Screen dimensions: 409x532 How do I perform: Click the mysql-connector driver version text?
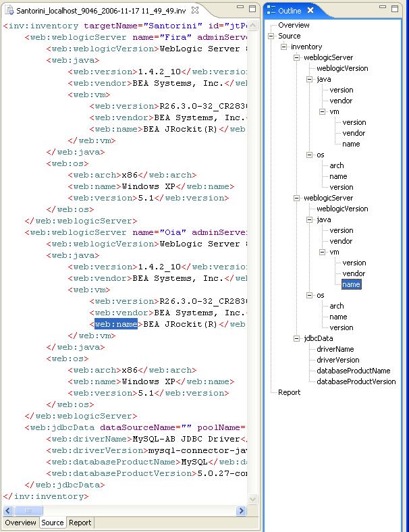click(x=198, y=450)
